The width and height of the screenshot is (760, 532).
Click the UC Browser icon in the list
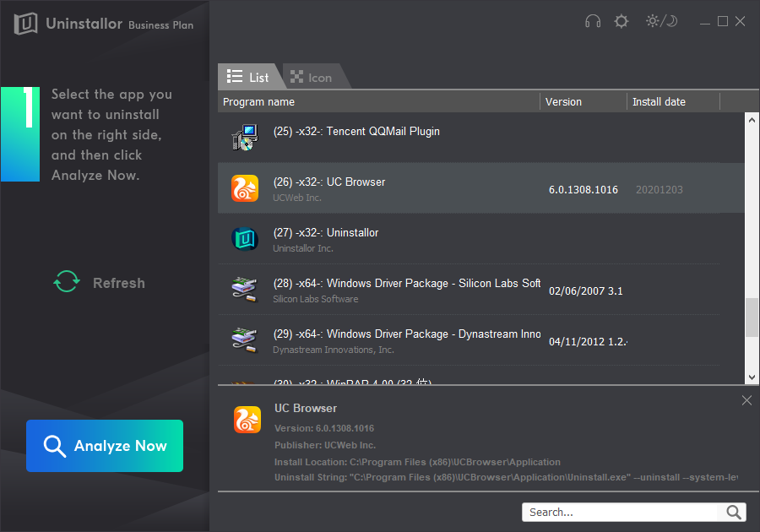tap(245, 188)
